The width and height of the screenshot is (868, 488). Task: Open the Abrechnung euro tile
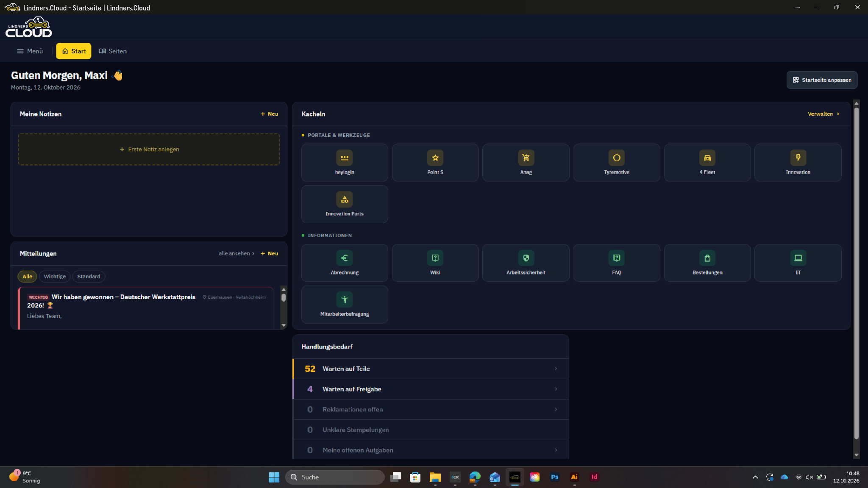(344, 263)
